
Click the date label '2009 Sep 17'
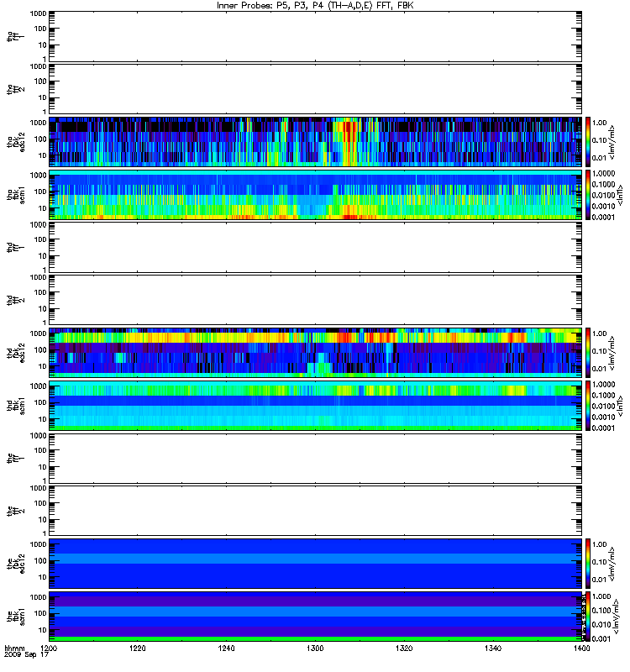(26, 655)
